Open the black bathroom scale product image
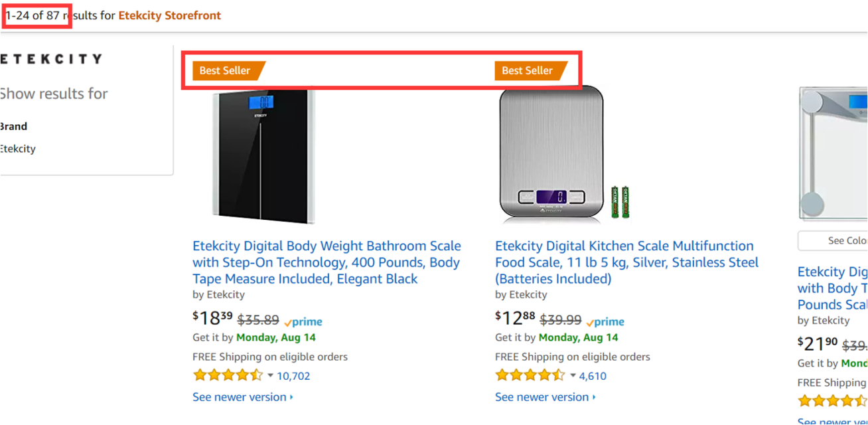Viewport: 868px width, 425px height. 263,157
